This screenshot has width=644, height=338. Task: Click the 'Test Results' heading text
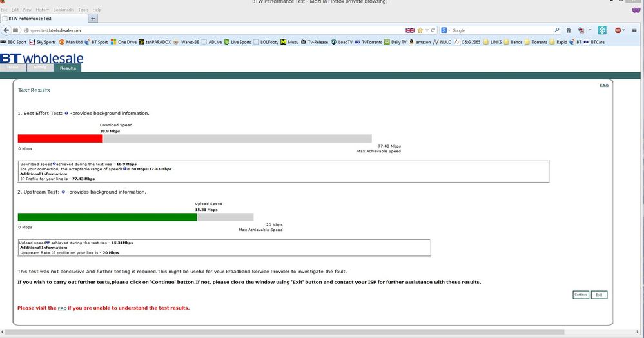[x=34, y=90]
